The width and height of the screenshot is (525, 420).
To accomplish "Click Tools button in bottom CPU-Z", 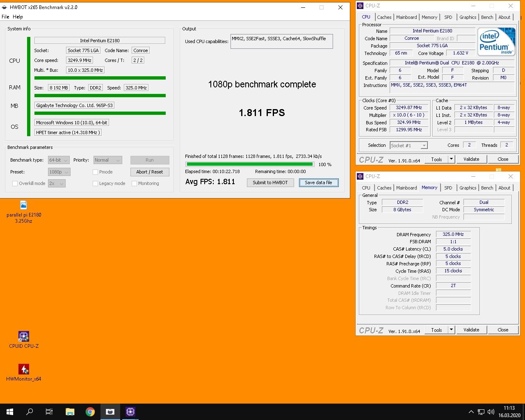I will point(437,330).
